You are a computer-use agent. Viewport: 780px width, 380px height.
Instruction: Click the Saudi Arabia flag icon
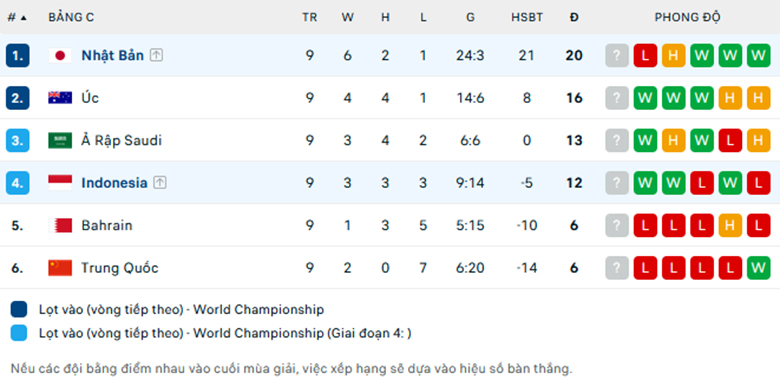click(60, 141)
